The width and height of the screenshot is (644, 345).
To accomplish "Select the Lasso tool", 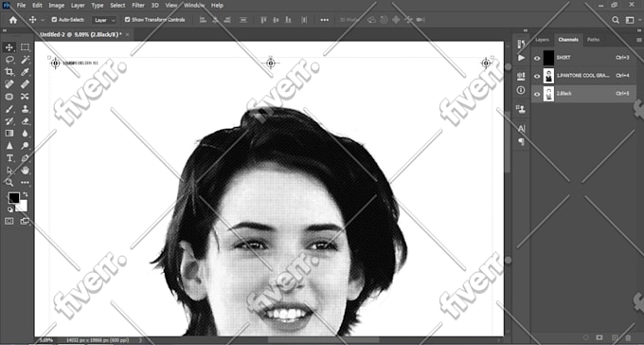I will tap(9, 60).
